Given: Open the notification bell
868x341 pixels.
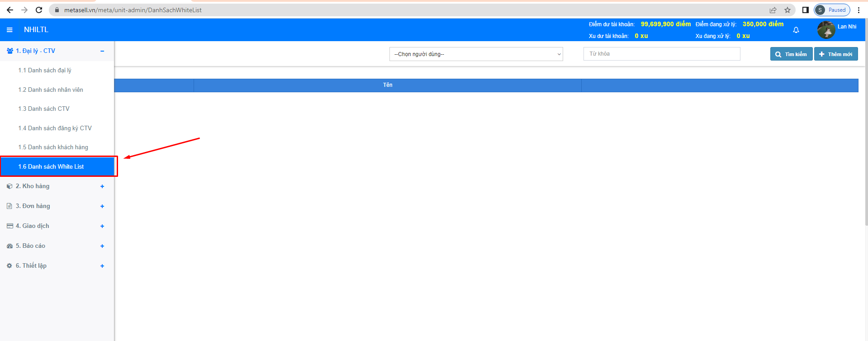Looking at the screenshot, I should click(x=796, y=30).
